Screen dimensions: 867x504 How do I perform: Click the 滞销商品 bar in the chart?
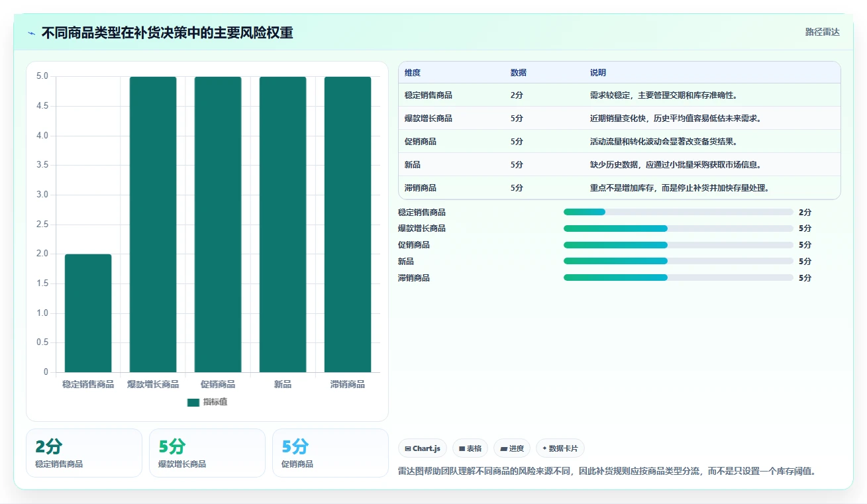click(x=348, y=225)
